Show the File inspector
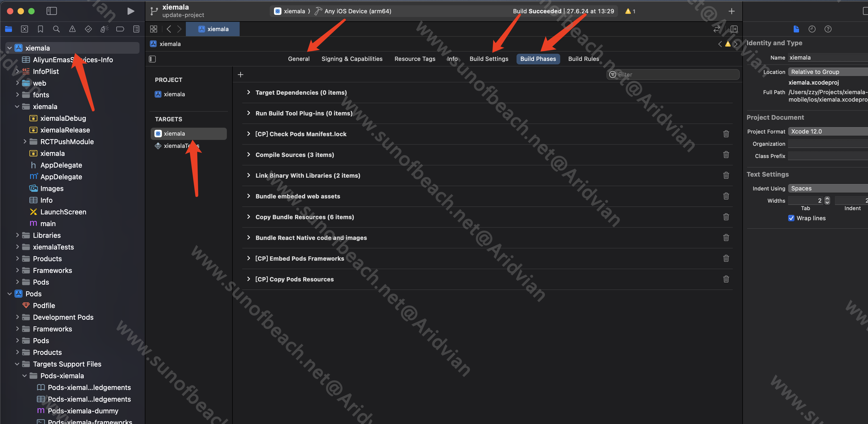The height and width of the screenshot is (424, 868). (x=796, y=29)
